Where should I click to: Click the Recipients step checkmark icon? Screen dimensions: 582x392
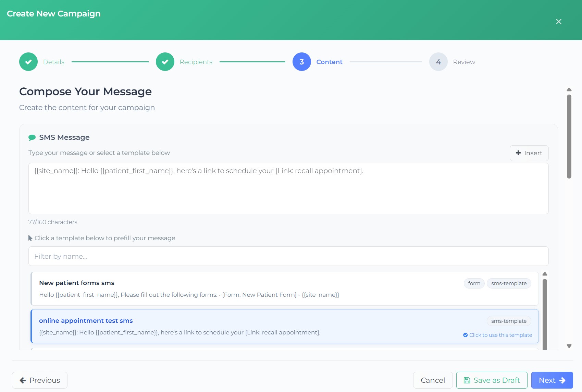(x=165, y=62)
